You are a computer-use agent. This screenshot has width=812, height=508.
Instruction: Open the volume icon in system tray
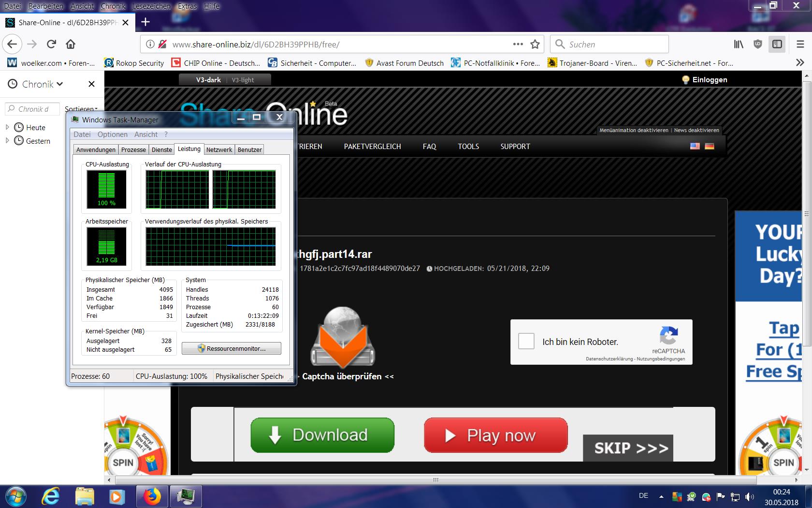[x=750, y=496]
